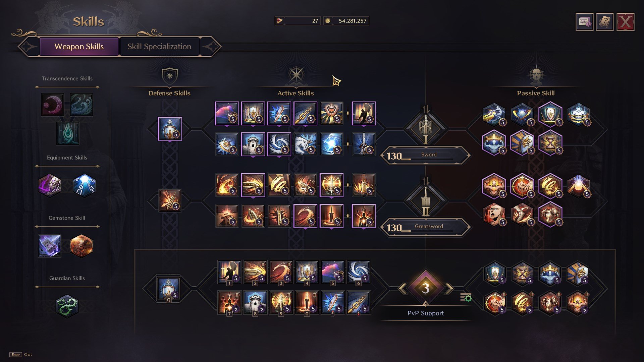The image size is (644, 362).
Task: Click the fiery orange Gemstone Skill icon
Action: (81, 246)
